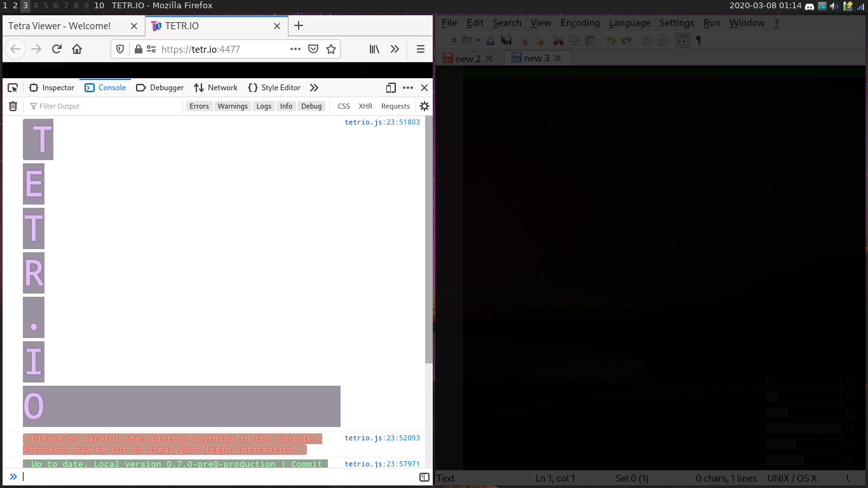Select the Cut scissors icon in Notepad++
868x488 pixels.
[559, 39]
